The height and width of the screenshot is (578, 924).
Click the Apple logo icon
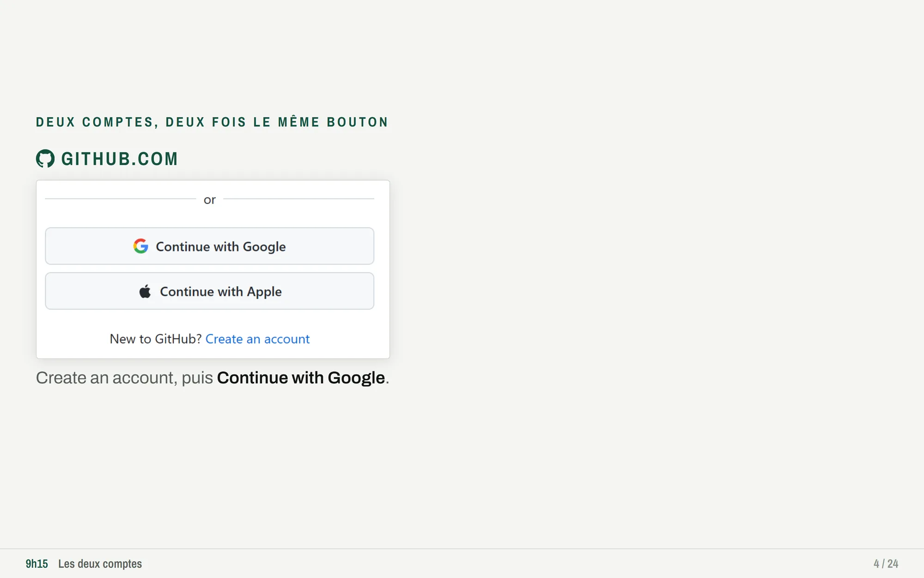point(145,291)
